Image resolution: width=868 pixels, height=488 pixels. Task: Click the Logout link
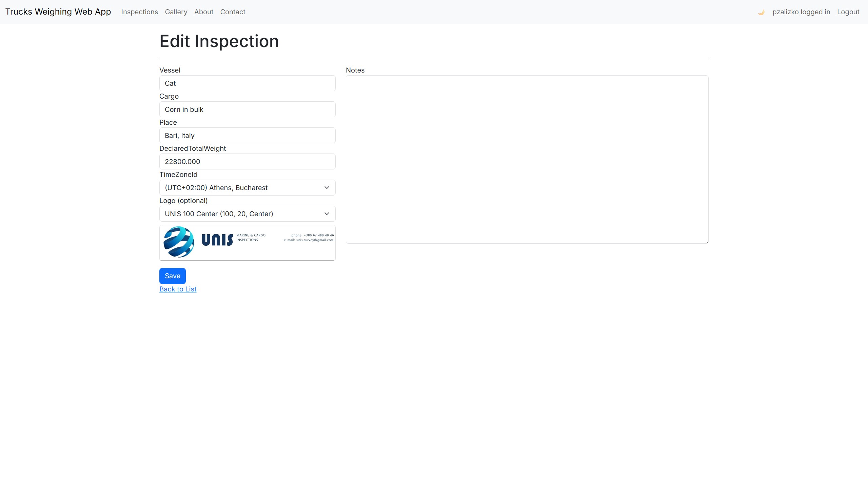click(848, 12)
